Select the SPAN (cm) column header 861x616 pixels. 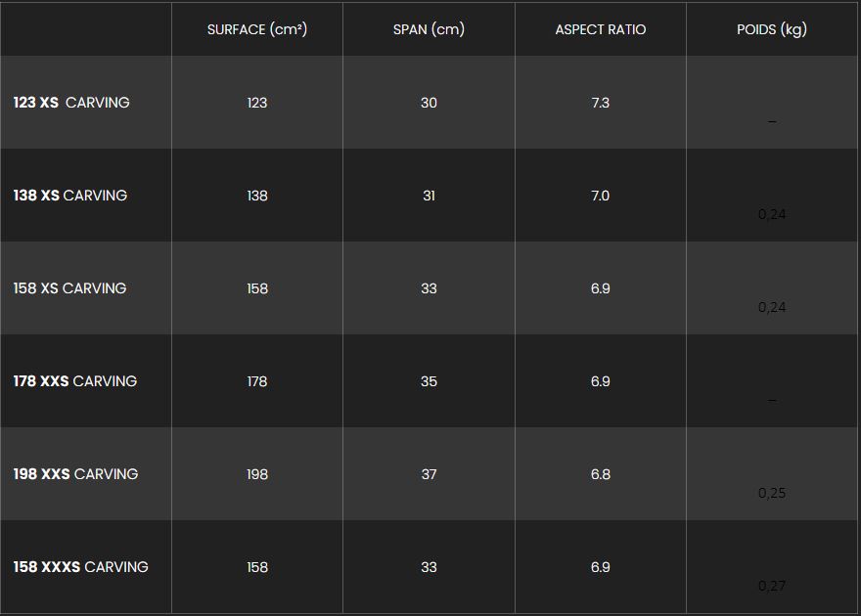429,29
